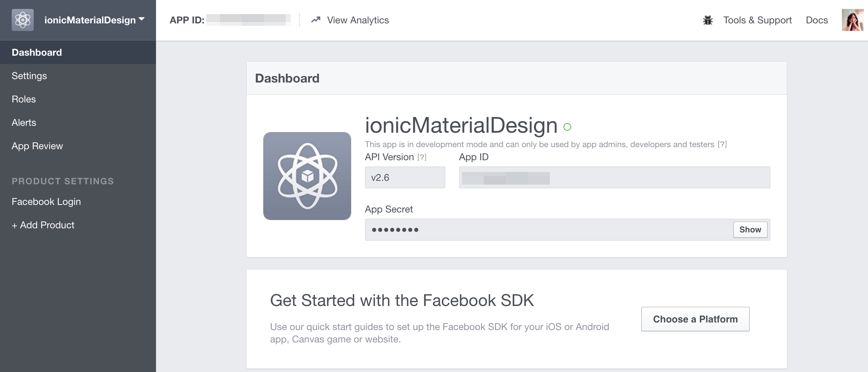Navigate to App Review
This screenshot has width=868, height=372.
click(x=37, y=146)
